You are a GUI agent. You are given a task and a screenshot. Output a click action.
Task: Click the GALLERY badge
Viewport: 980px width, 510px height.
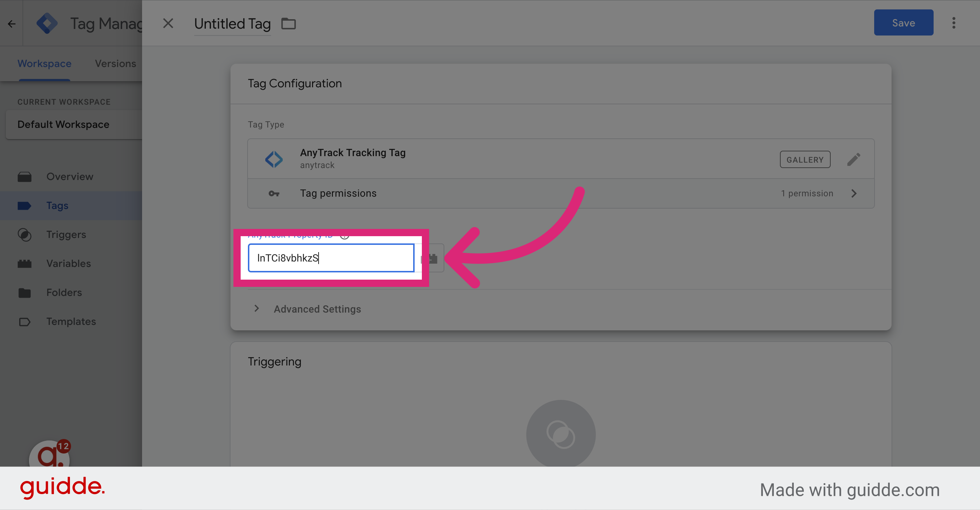805,159
